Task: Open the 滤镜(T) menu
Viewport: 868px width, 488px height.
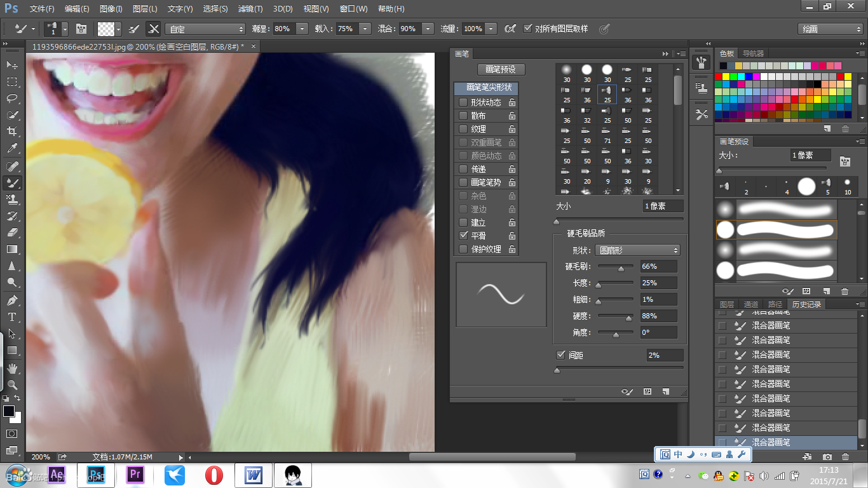Action: click(x=250, y=9)
